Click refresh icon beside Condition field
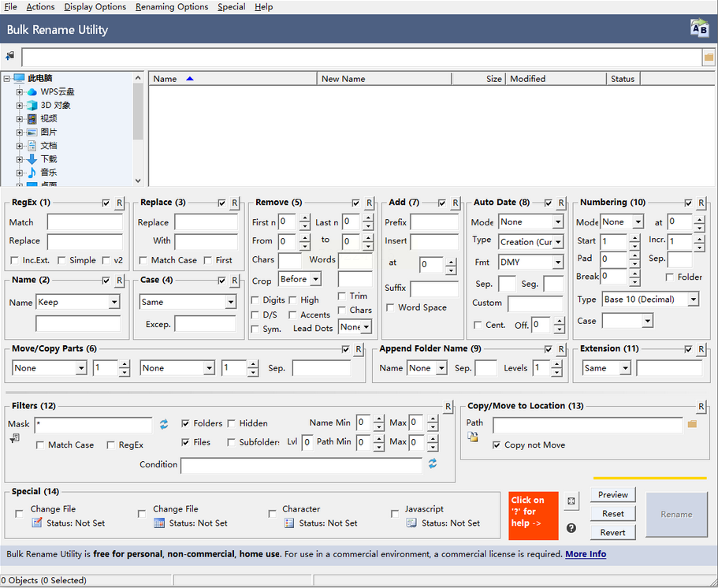 pyautogui.click(x=433, y=463)
